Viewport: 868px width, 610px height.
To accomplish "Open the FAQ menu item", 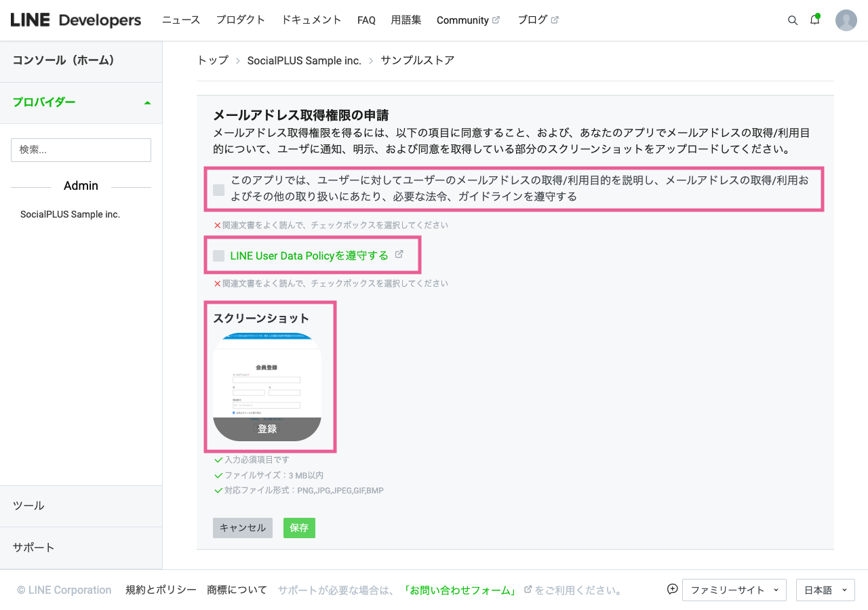I will pyautogui.click(x=366, y=20).
